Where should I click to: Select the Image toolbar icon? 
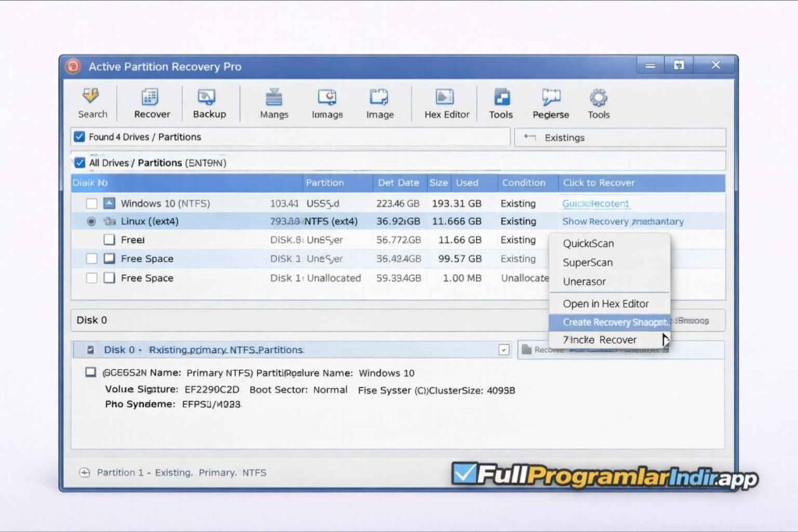(380, 103)
